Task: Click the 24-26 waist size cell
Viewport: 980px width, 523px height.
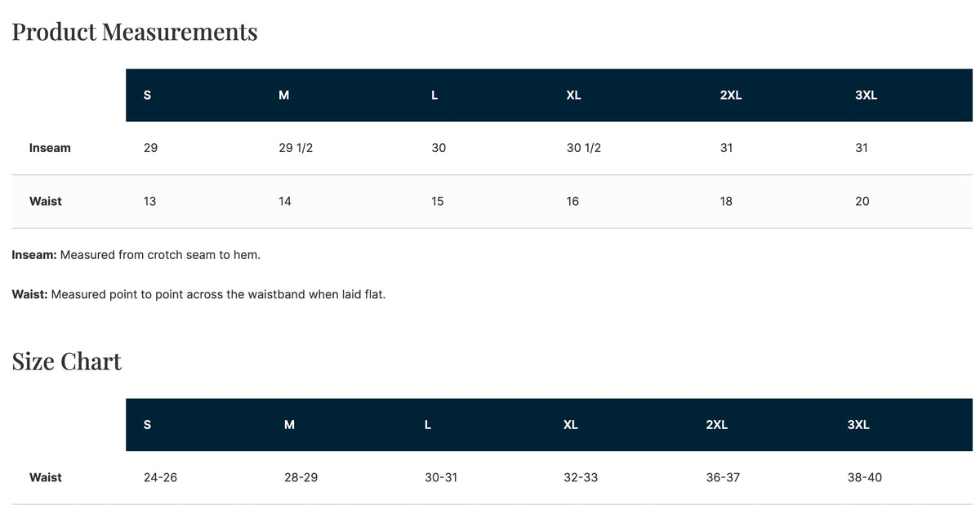Action: point(160,477)
